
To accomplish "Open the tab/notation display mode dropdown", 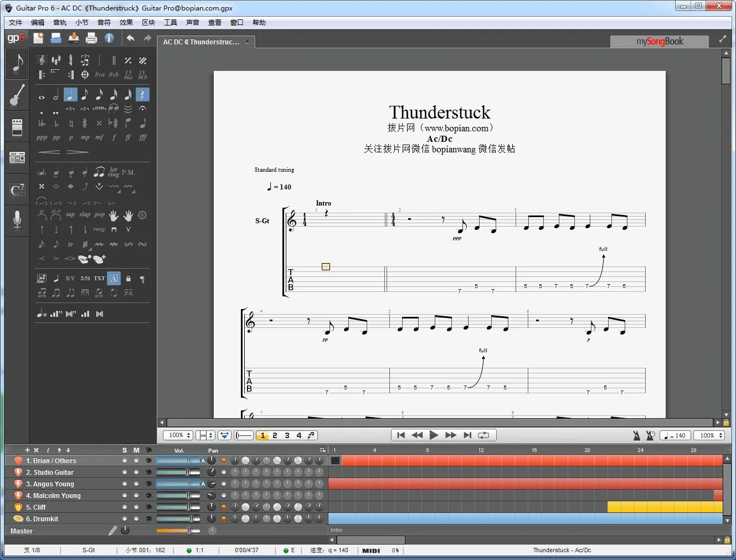I will (224, 435).
